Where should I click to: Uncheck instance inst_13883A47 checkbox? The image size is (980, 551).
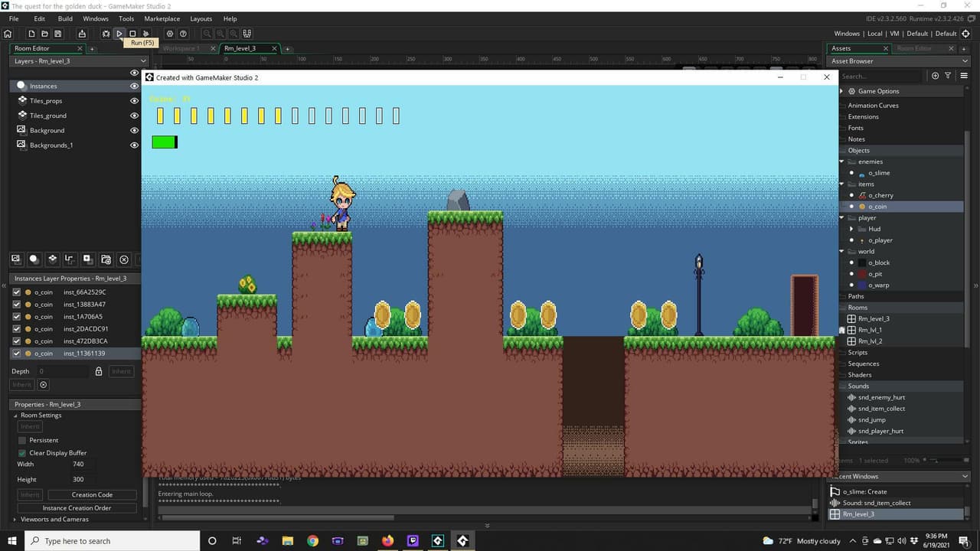17,305
